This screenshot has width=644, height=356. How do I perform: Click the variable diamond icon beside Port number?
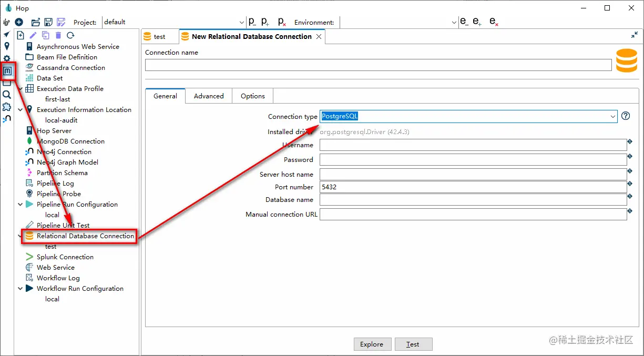pos(629,184)
